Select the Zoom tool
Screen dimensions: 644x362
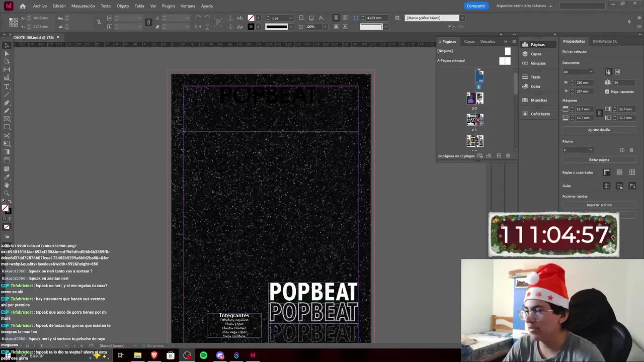click(7, 193)
